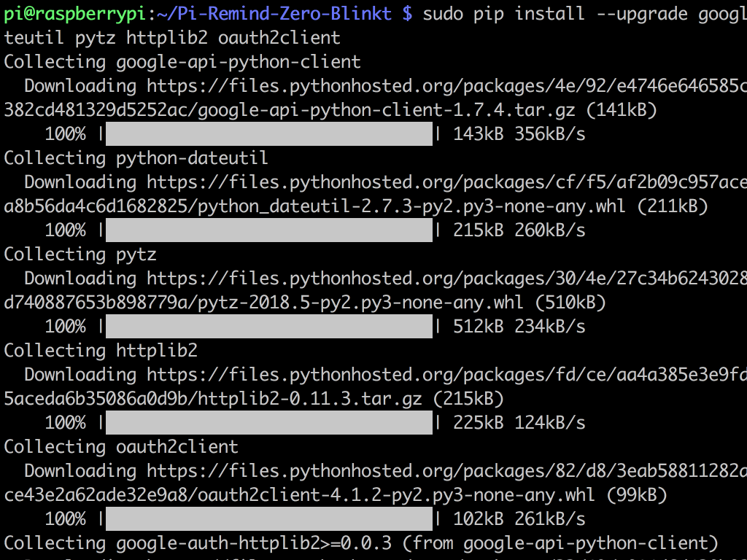
Task: Click the 143kB download progress bar
Action: 268,134
